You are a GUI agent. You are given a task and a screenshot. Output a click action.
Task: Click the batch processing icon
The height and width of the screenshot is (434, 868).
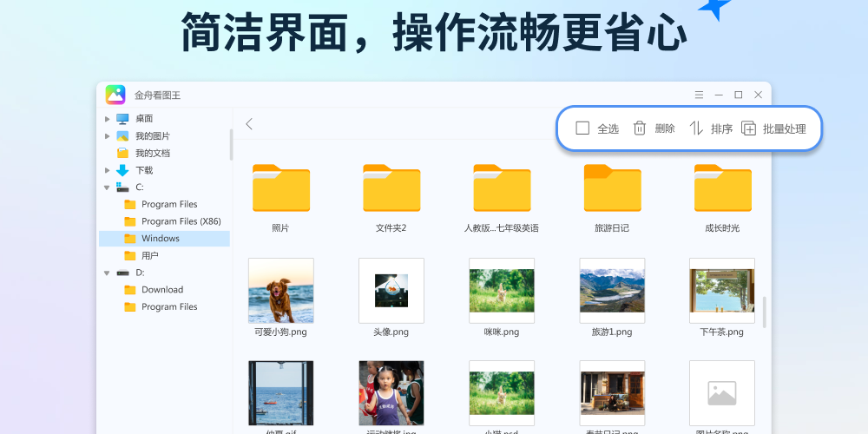tap(749, 128)
